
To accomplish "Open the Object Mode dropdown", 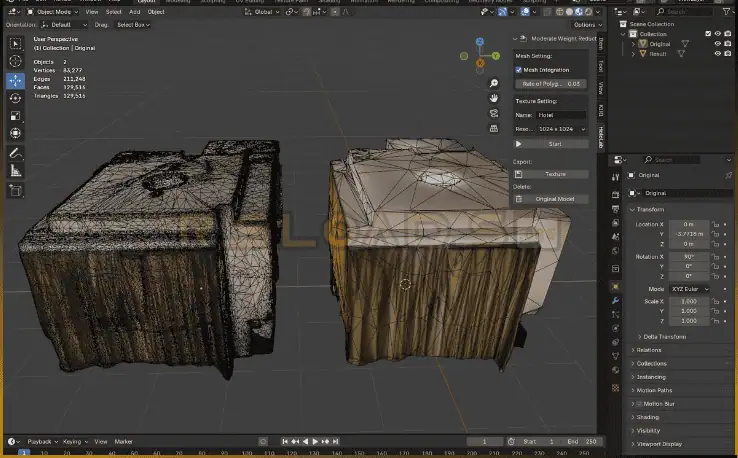I will [x=53, y=12].
